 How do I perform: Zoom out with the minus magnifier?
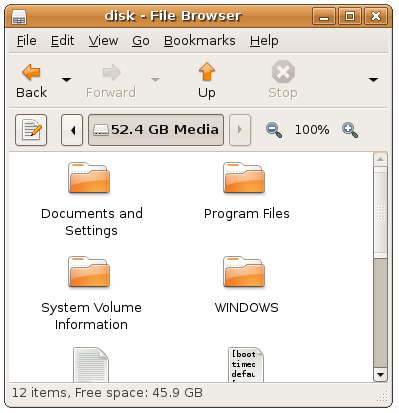(x=274, y=130)
